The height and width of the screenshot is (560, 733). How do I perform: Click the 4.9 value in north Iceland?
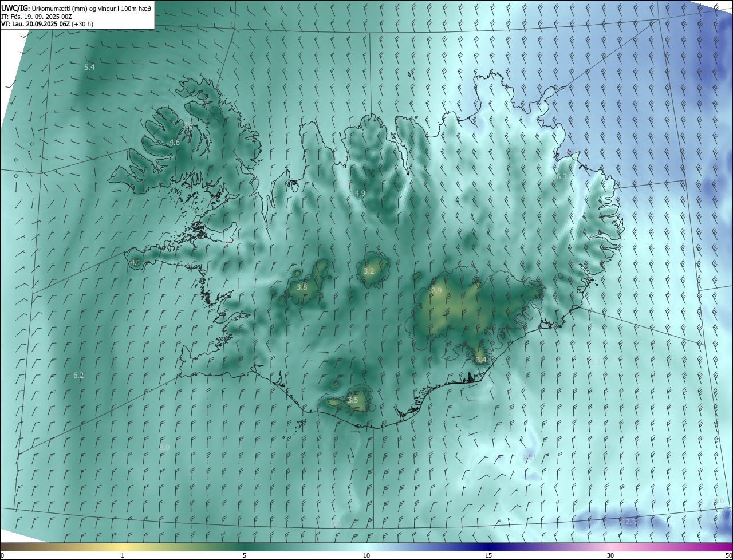[360, 193]
